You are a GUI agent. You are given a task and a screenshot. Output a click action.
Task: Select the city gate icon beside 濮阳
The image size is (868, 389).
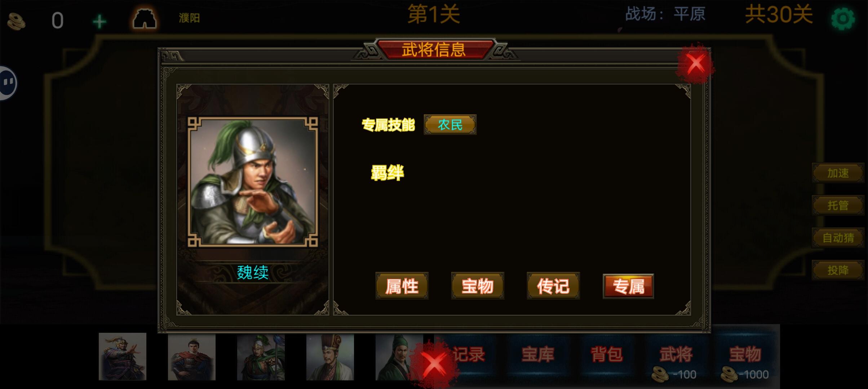[144, 19]
